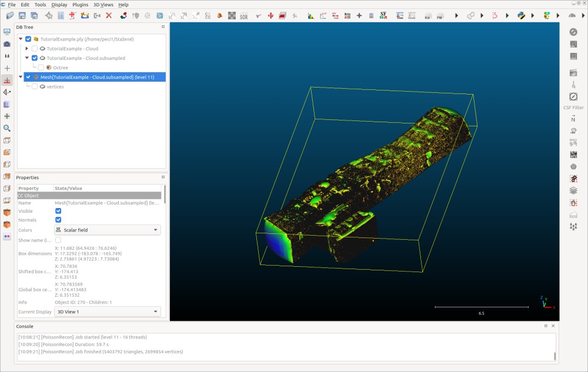Click the FM fast marching icon
Image resolution: width=588 pixels, height=372 pixels.
click(x=439, y=16)
